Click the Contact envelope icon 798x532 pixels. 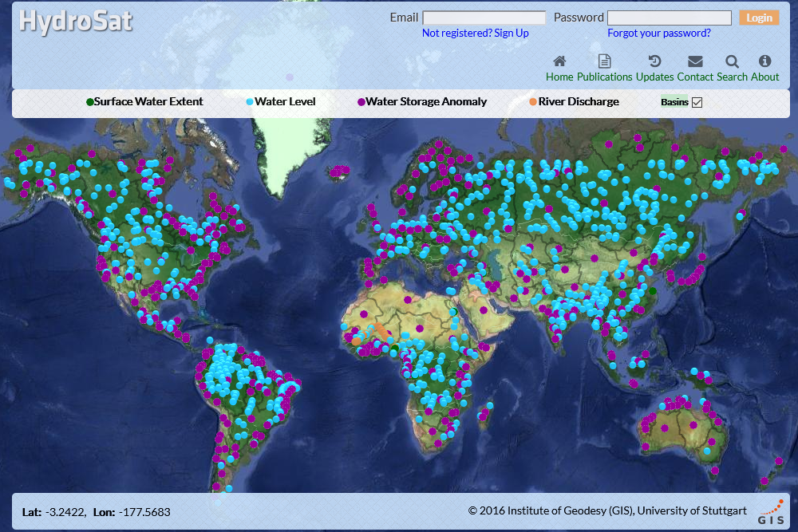(695, 61)
